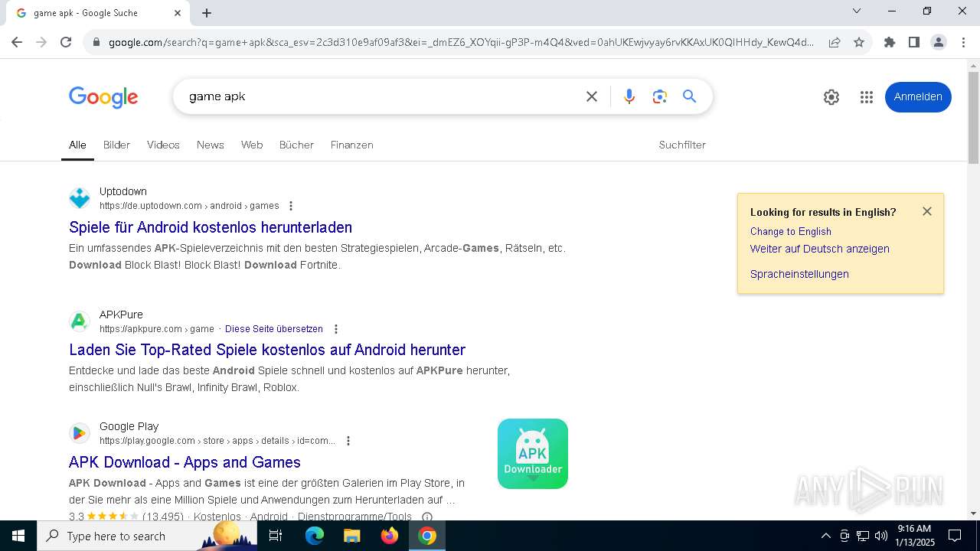The width and height of the screenshot is (980, 551).
Task: Open the Chrome extensions puzzle icon
Action: pos(890,42)
